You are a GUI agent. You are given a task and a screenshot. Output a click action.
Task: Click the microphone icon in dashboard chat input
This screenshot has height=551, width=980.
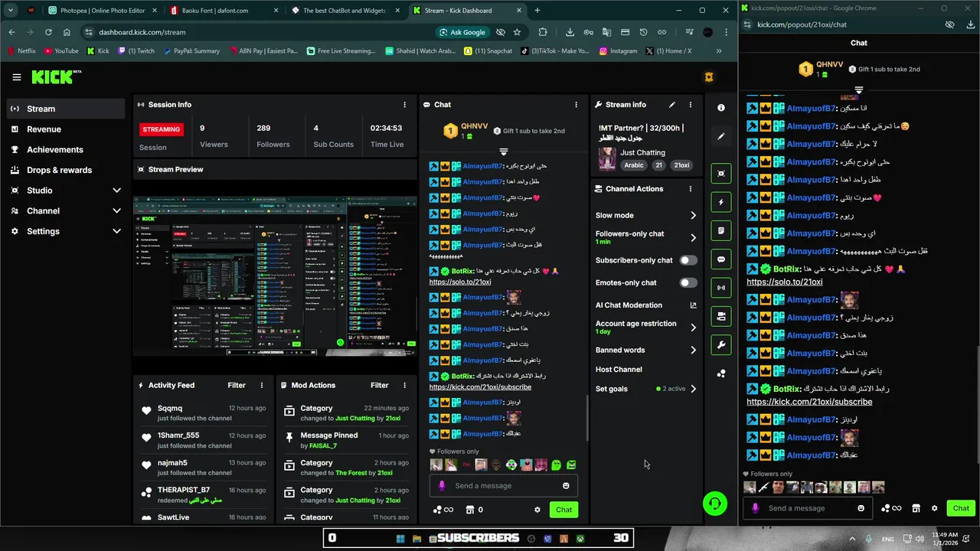442,486
